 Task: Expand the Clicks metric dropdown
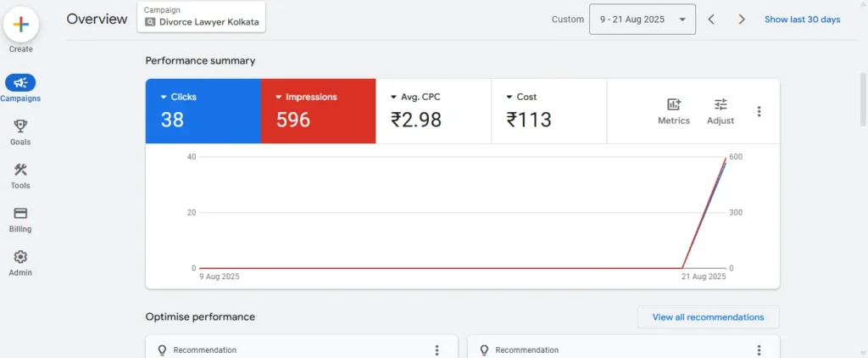pyautogui.click(x=164, y=98)
